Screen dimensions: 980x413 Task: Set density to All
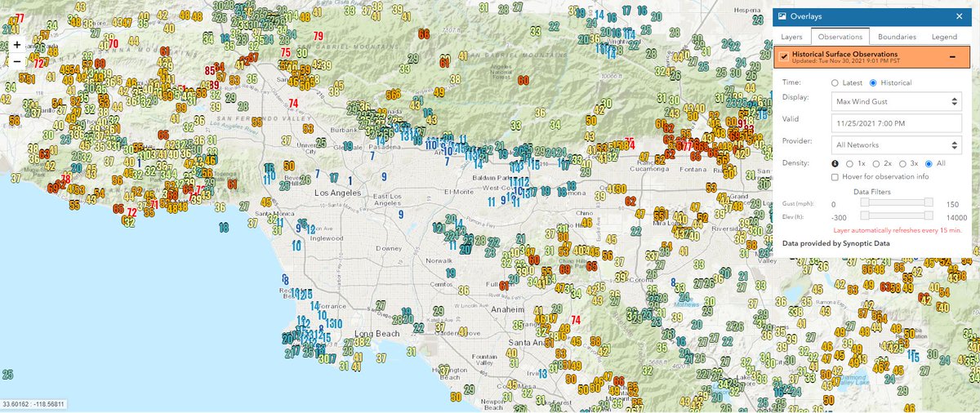pos(930,163)
